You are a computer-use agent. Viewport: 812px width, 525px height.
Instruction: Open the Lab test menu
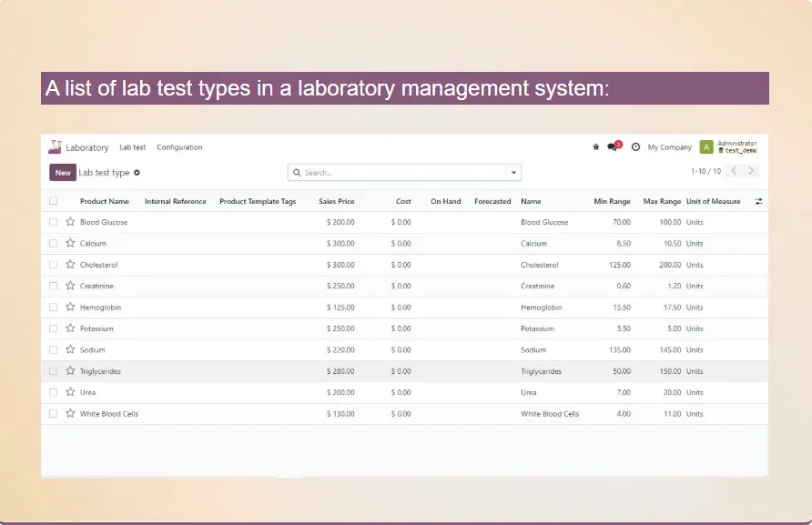tap(133, 147)
